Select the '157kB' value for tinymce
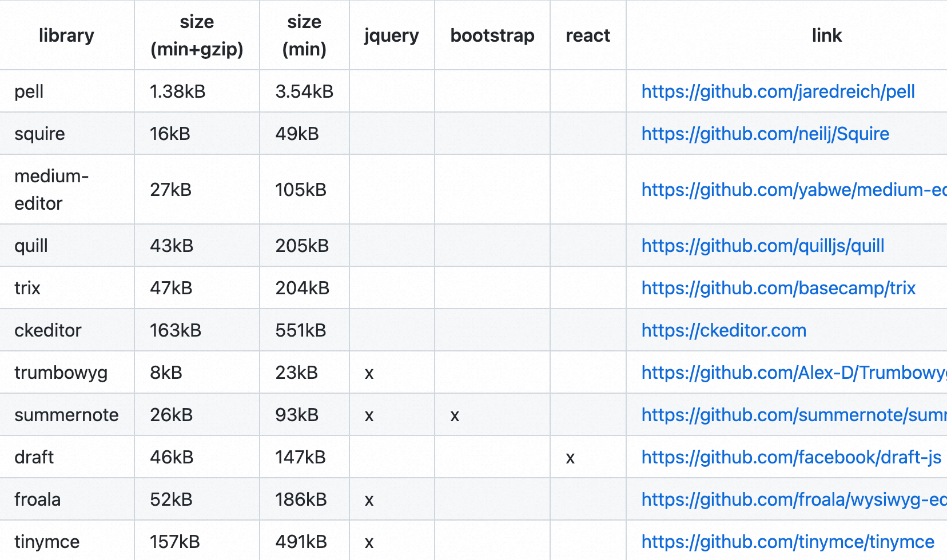Screen dimensions: 947x560 pyautogui.click(x=175, y=542)
